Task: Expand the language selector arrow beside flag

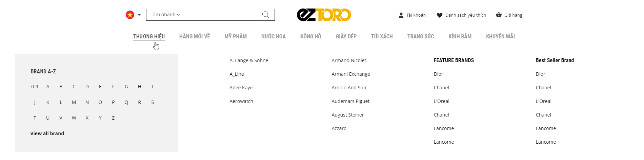Action: tap(139, 15)
